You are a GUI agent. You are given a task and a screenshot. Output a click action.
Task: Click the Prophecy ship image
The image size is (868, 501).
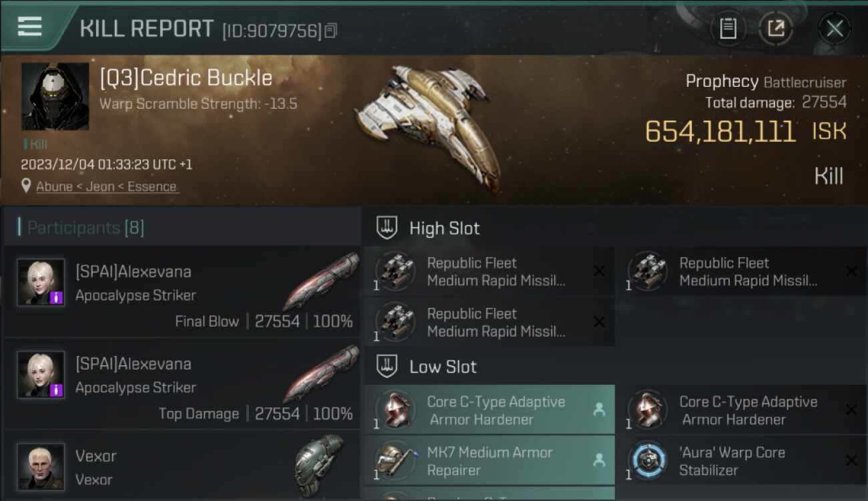pyautogui.click(x=431, y=124)
